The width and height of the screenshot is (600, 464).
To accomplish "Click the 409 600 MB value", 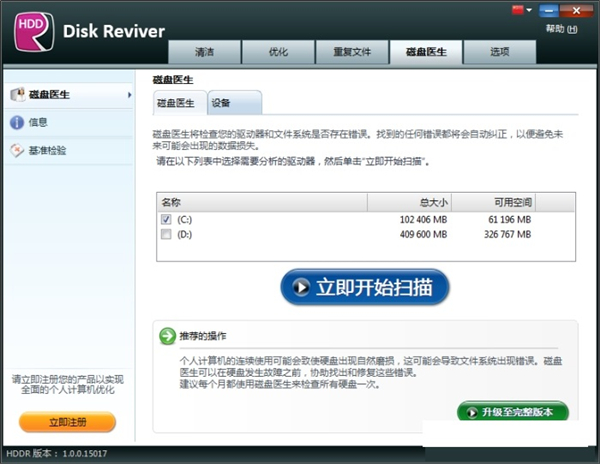I will (423, 234).
